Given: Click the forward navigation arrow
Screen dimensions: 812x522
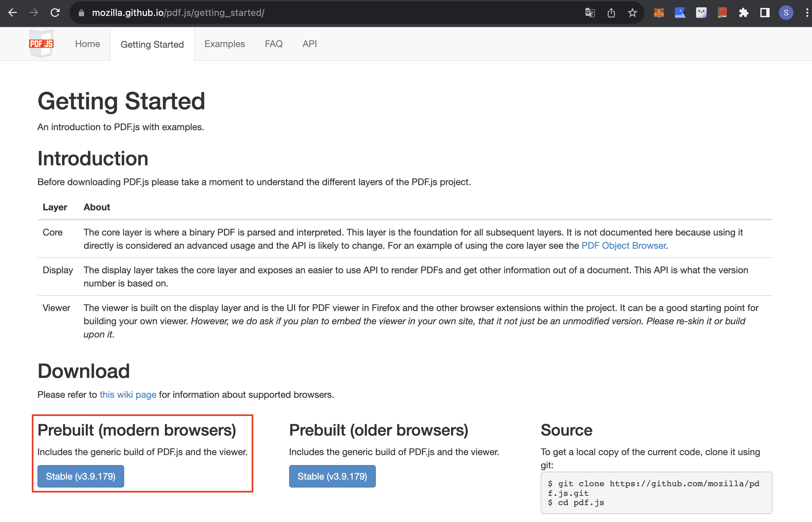Looking at the screenshot, I should point(34,13).
